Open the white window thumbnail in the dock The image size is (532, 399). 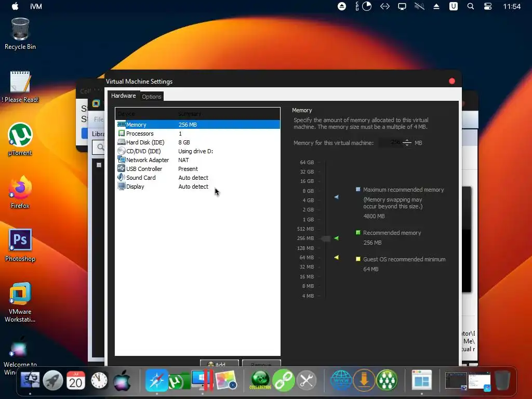(480, 381)
